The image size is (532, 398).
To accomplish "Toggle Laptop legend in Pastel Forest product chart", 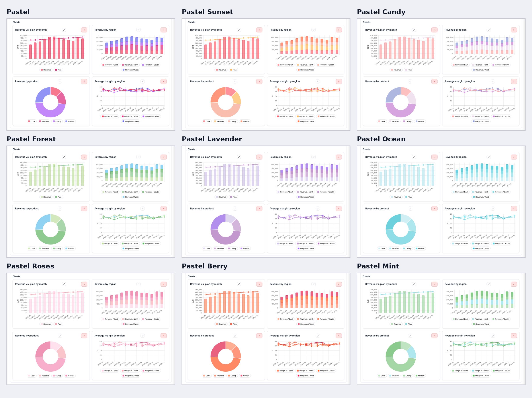I will [x=57, y=249].
